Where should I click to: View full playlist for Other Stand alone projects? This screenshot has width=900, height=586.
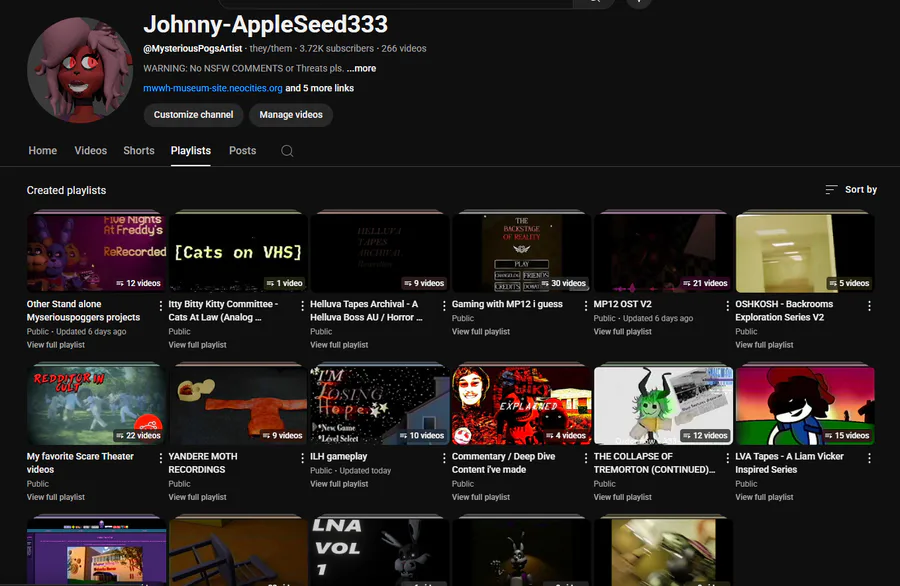pyautogui.click(x=56, y=345)
